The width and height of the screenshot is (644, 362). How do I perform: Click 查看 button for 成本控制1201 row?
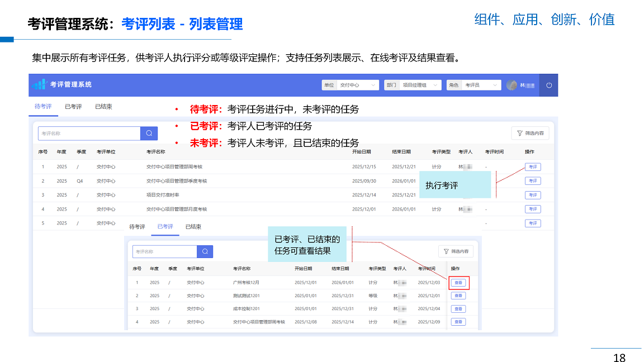click(x=458, y=309)
